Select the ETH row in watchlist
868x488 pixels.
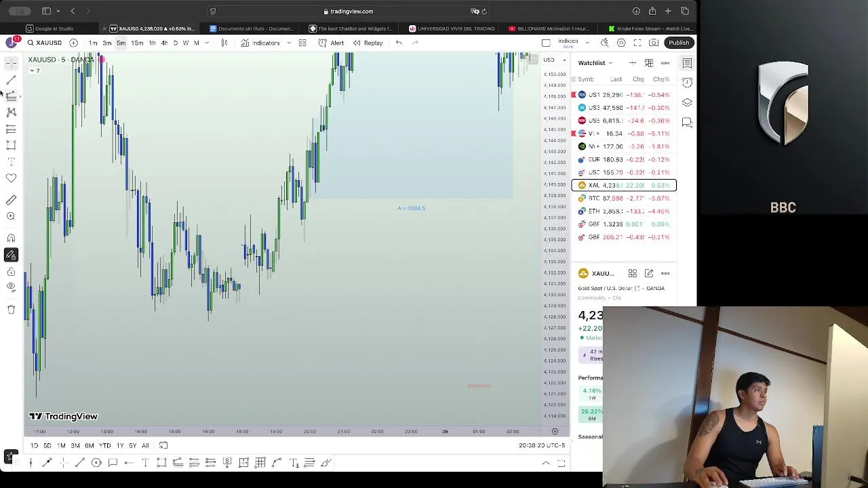[624, 211]
